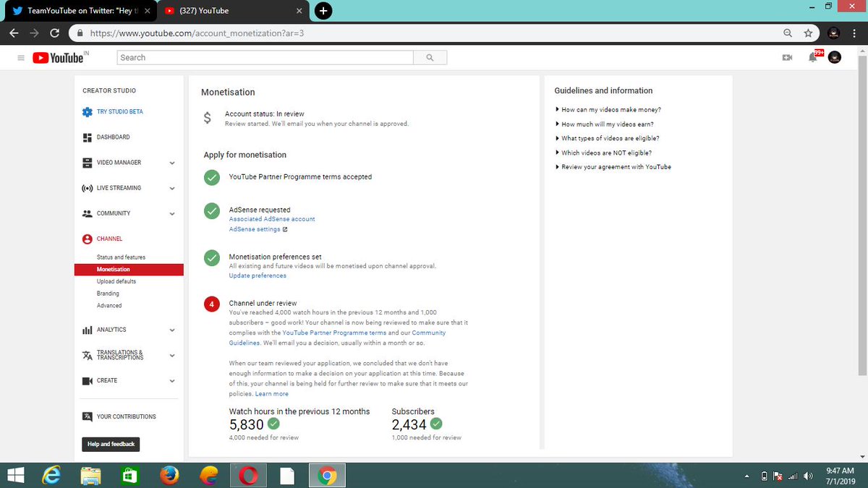Open the YouTube Partner Programme terms link
The height and width of the screenshot is (488, 868).
[x=334, y=333]
